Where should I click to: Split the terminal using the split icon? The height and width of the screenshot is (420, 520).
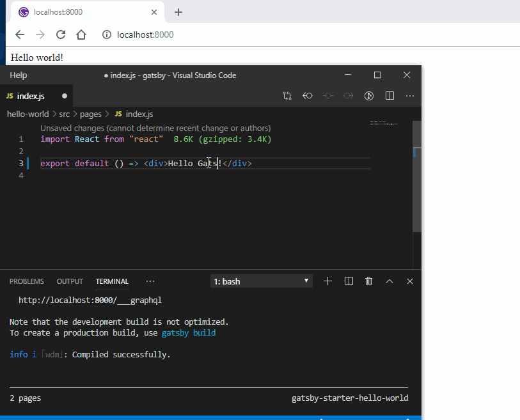[x=349, y=281]
